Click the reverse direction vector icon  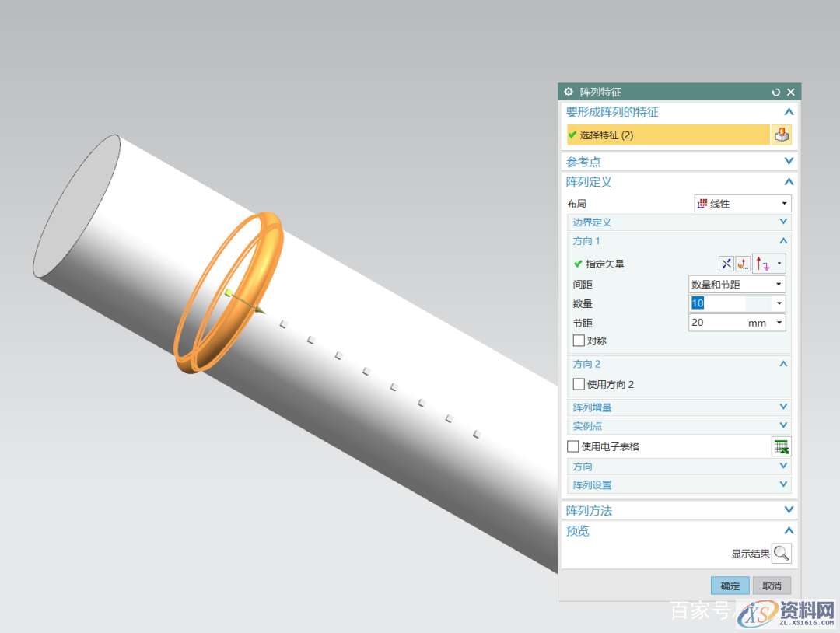click(726, 264)
